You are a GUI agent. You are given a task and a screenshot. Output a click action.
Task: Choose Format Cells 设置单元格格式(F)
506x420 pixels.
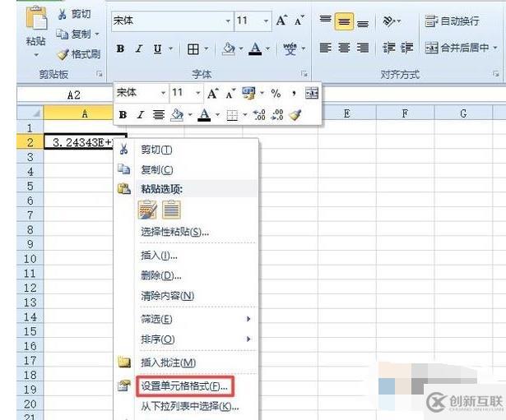point(186,385)
